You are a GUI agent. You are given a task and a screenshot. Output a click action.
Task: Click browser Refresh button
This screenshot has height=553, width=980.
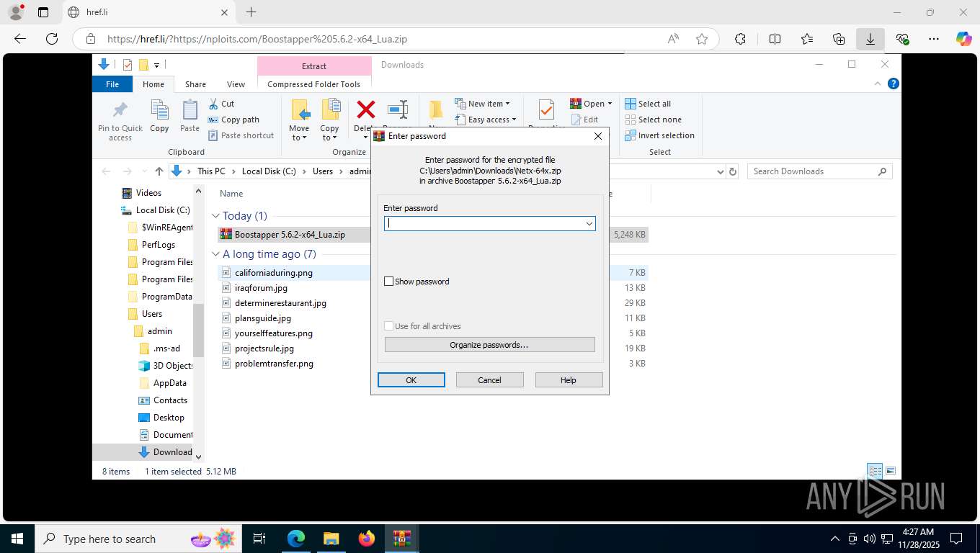tap(52, 39)
